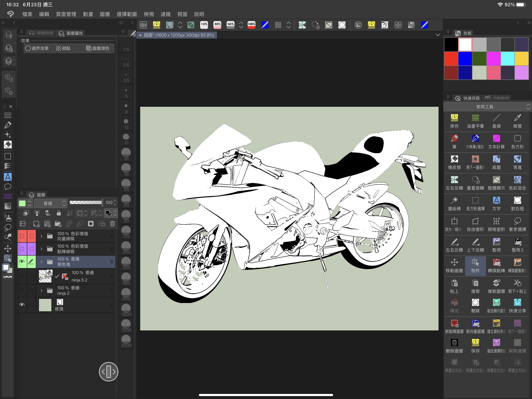Select the 直線 line tool
This screenshot has height=399, width=532.
496,121
